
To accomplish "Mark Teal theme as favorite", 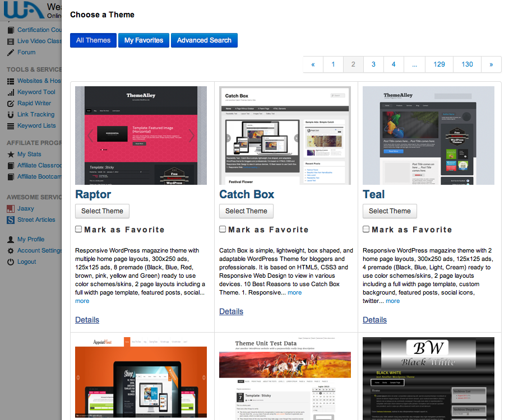I will click(x=366, y=229).
